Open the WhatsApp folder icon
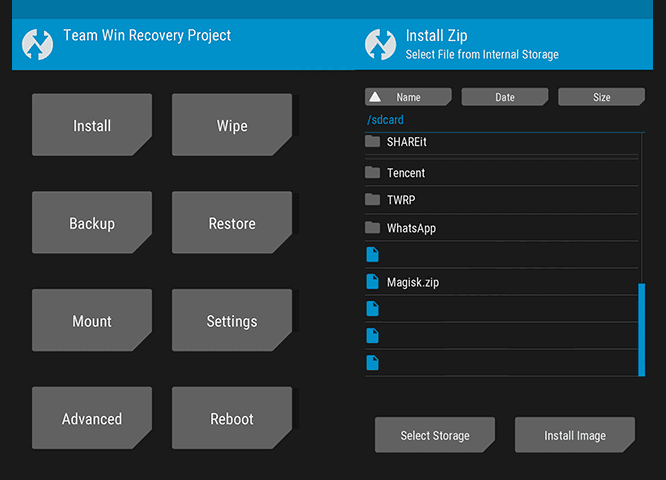This screenshot has width=666, height=480. [x=373, y=228]
